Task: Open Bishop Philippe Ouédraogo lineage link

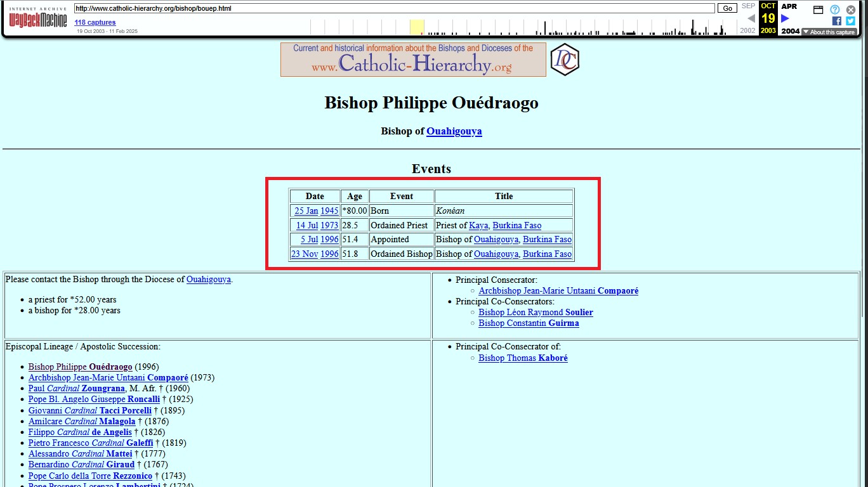Action: click(81, 367)
